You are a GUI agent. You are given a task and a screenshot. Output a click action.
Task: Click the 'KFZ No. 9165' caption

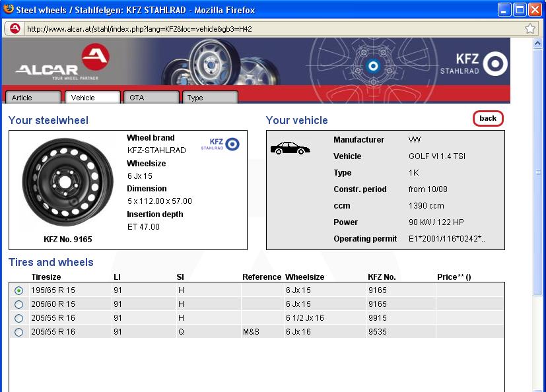(68, 239)
